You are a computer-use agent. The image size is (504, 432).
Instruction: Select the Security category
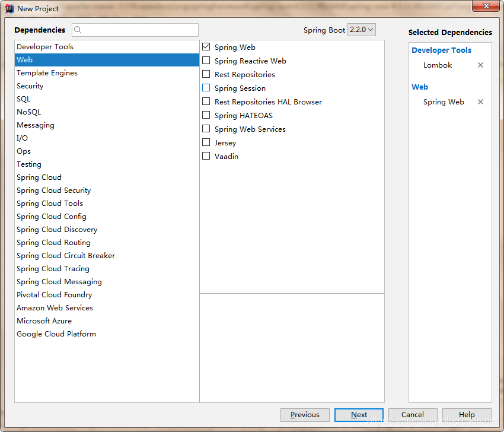tap(107, 86)
